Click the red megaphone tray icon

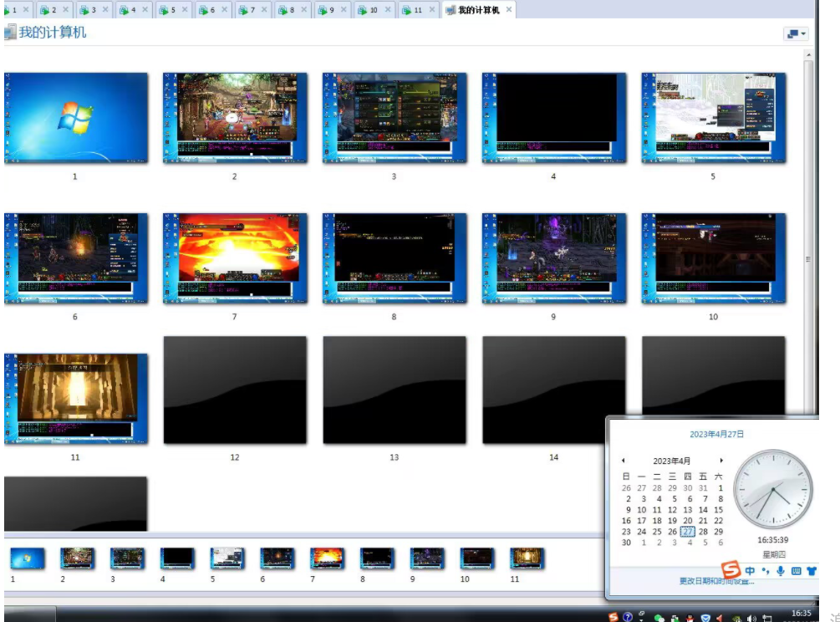[x=720, y=619]
